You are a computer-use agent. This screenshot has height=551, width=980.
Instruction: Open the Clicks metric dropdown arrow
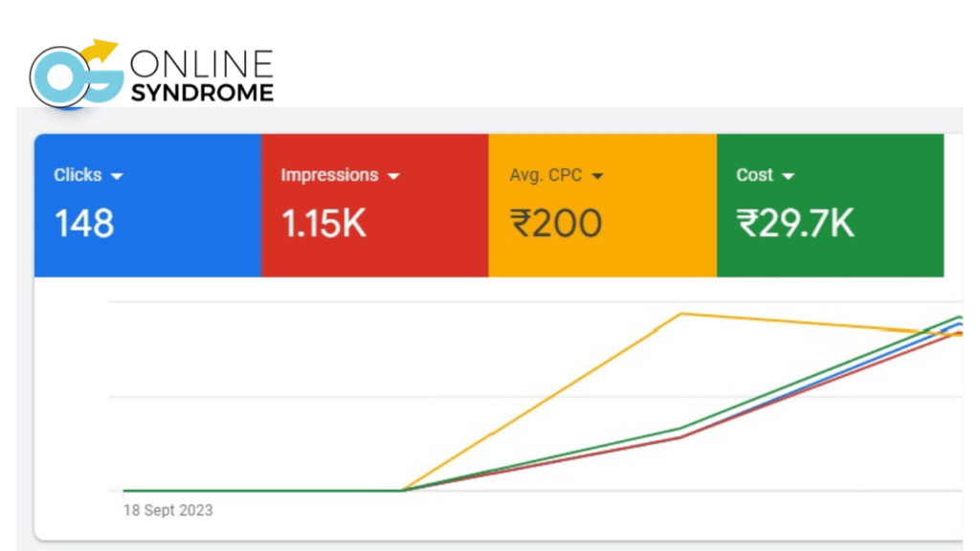[x=117, y=176]
